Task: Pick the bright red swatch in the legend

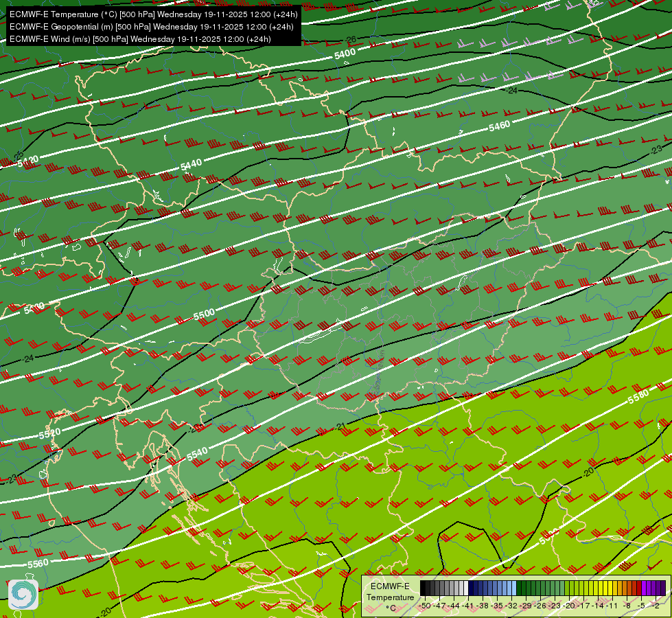Action: tap(640, 588)
